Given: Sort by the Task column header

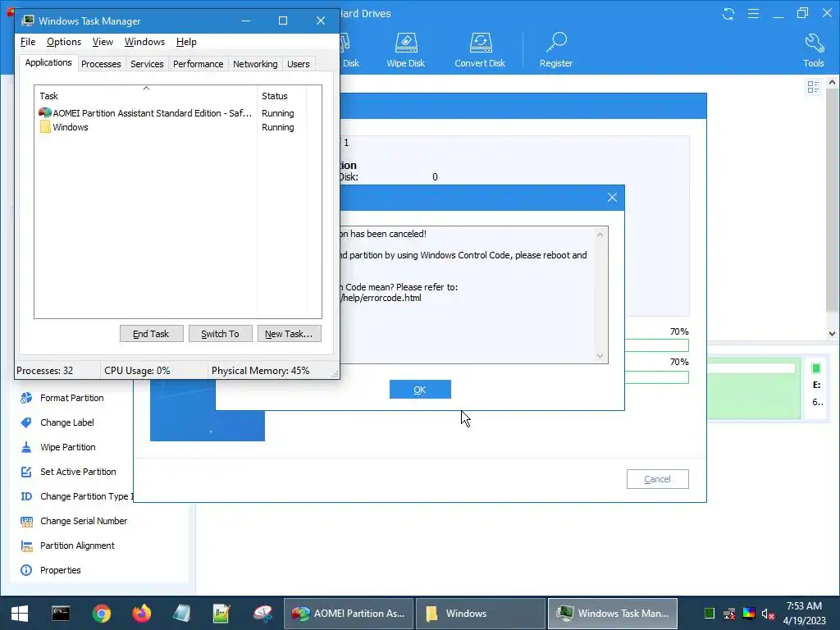Looking at the screenshot, I should click(x=146, y=96).
